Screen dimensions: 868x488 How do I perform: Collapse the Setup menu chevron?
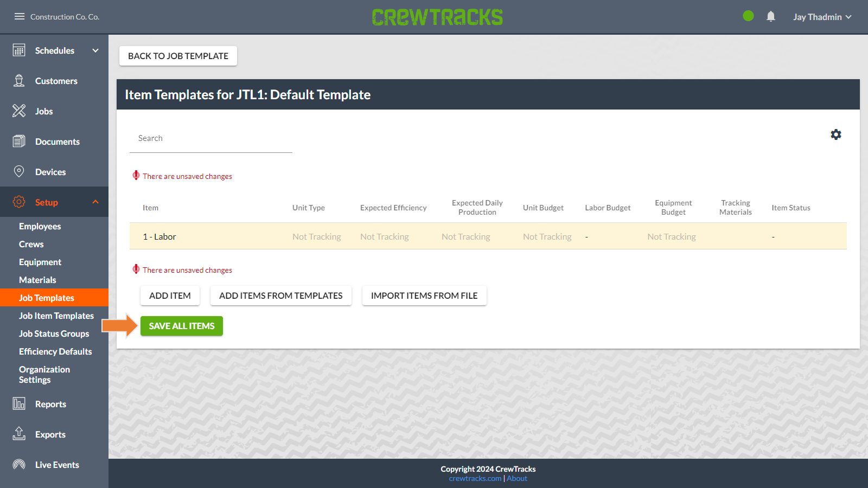(x=95, y=202)
